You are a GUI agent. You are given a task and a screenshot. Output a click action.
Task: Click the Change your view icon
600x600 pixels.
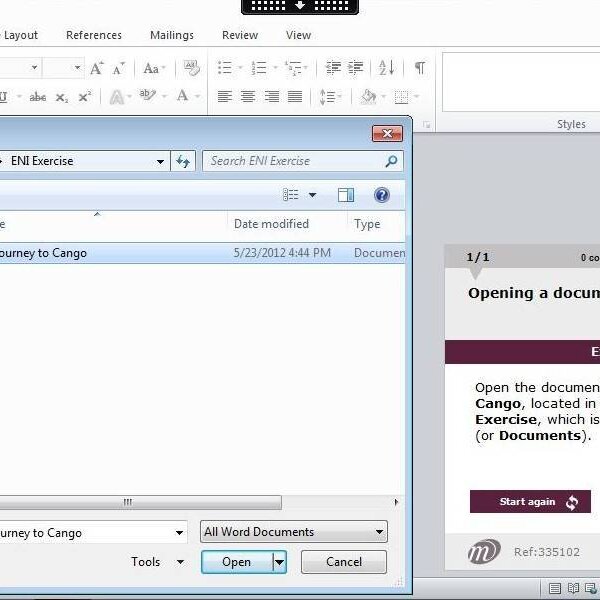tap(290, 195)
